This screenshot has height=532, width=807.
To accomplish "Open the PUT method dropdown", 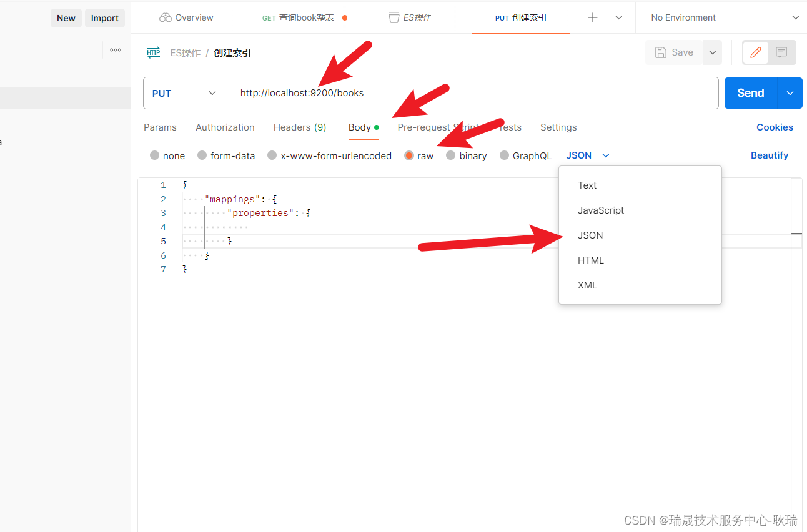I will click(184, 93).
